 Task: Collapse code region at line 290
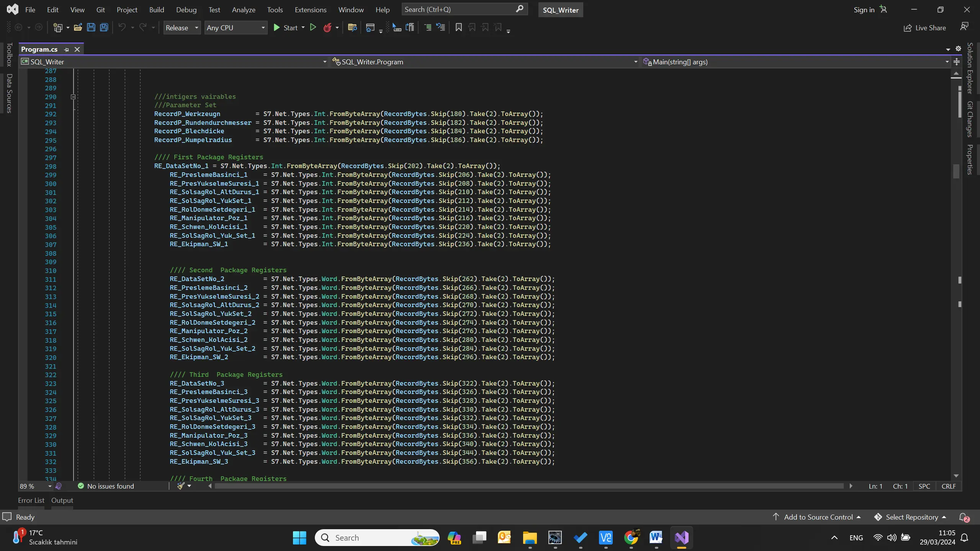click(73, 97)
